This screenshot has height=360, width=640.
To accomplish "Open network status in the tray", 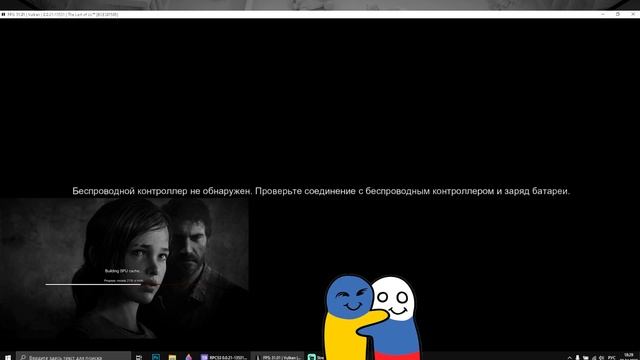I will [594, 357].
